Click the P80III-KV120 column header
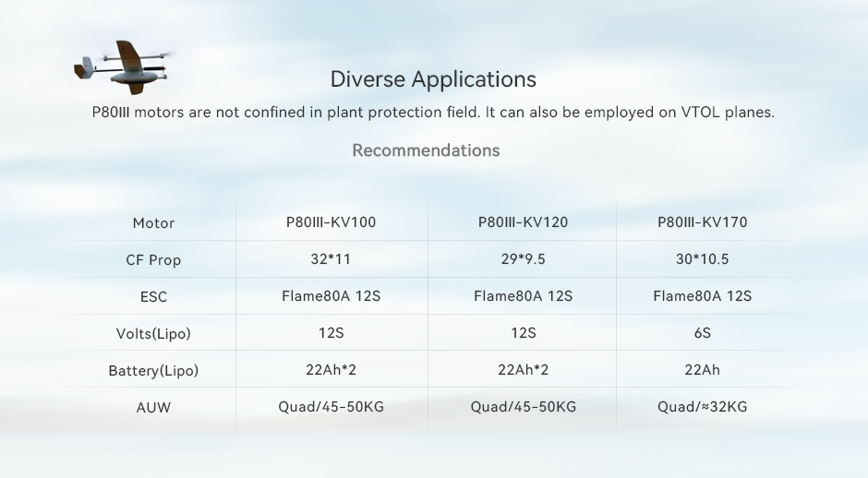The height and width of the screenshot is (478, 868). [523, 222]
